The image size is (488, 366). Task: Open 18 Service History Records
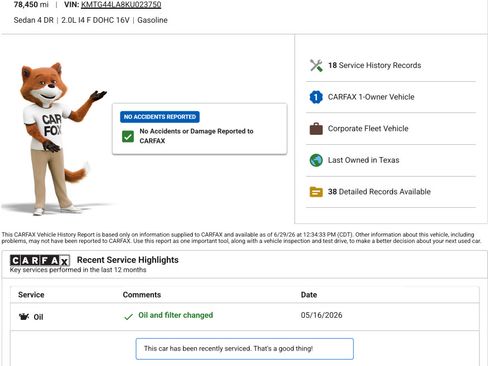[x=374, y=65]
